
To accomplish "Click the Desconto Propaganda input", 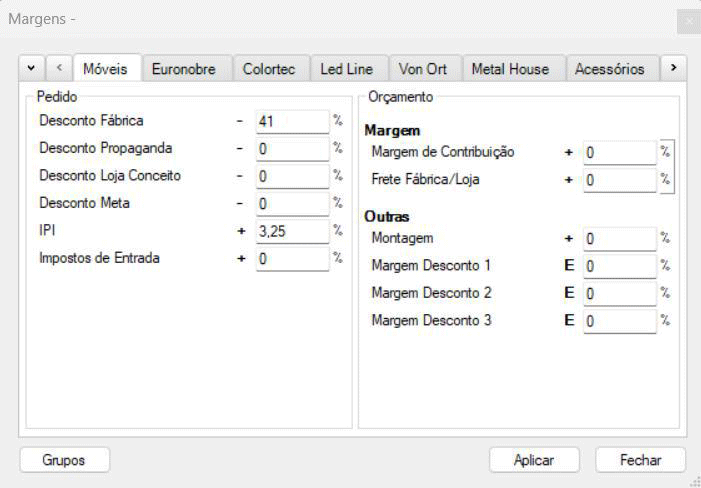I will coord(291,149).
